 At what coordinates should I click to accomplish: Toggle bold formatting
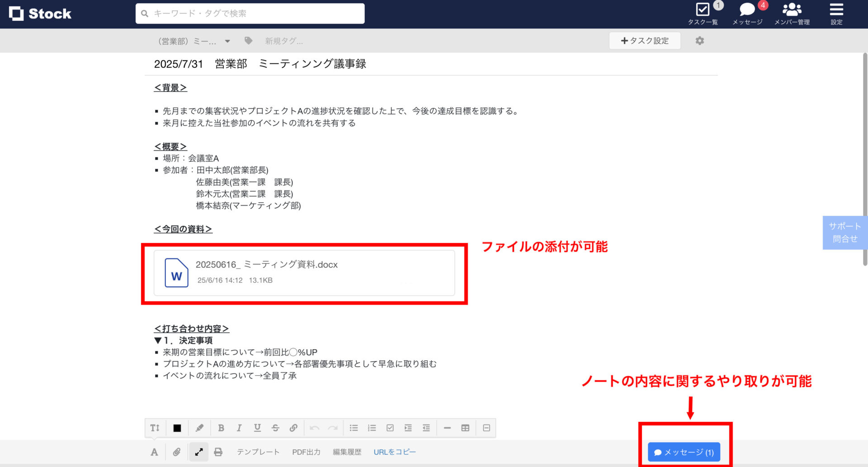[x=221, y=427]
